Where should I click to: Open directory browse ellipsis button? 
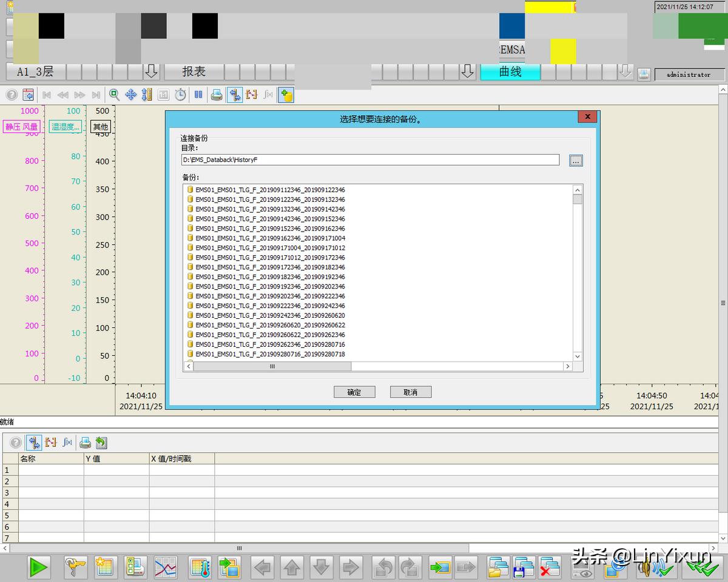tap(576, 160)
